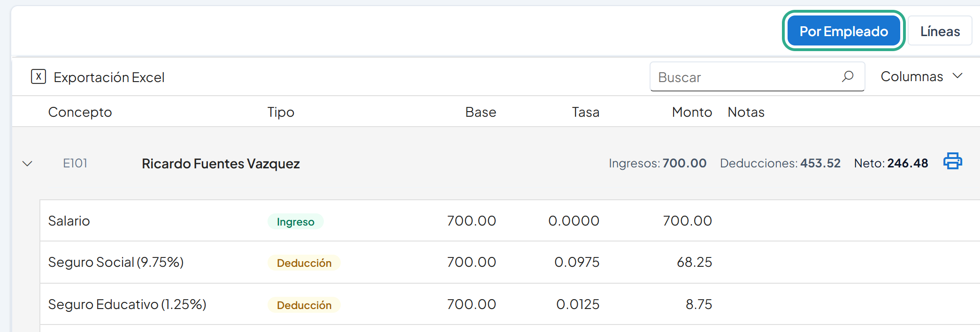Click the Deducciones 453.52 summary
980x332 pixels.
pyautogui.click(x=780, y=163)
